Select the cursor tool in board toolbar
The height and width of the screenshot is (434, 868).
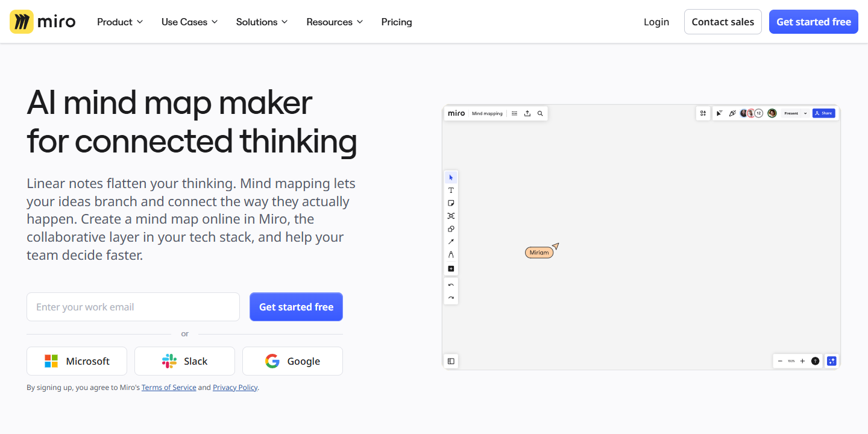tap(451, 177)
